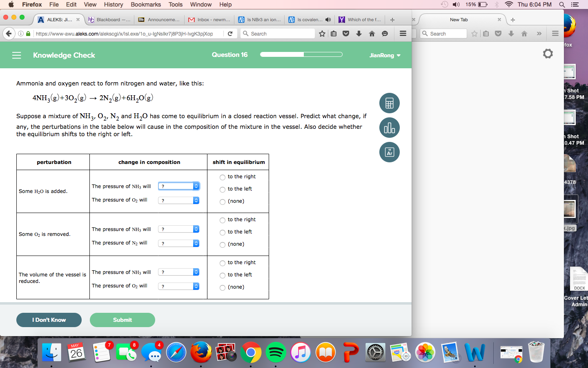Open Firefox downloads panel
Image resolution: width=588 pixels, height=368 pixels.
(359, 34)
